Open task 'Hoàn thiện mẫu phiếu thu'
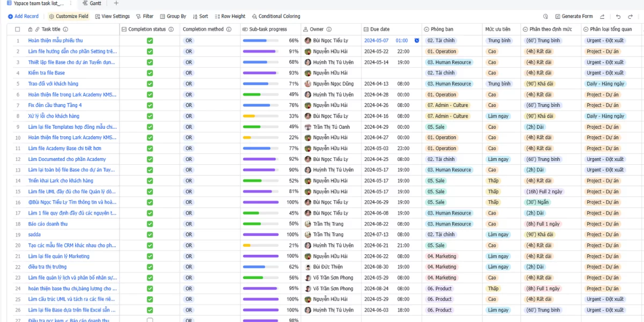The width and height of the screenshot is (644, 322). coord(55,40)
